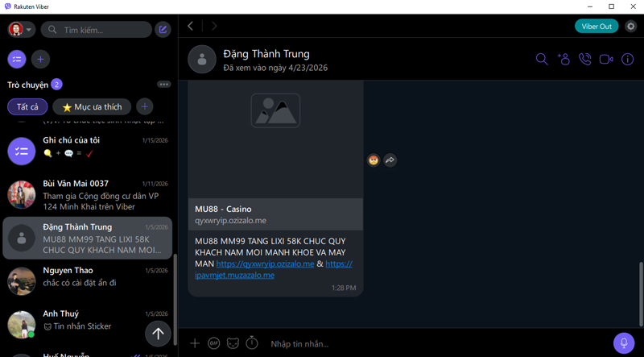Add participant to the chat icon
The height and width of the screenshot is (357, 644).
[563, 59]
